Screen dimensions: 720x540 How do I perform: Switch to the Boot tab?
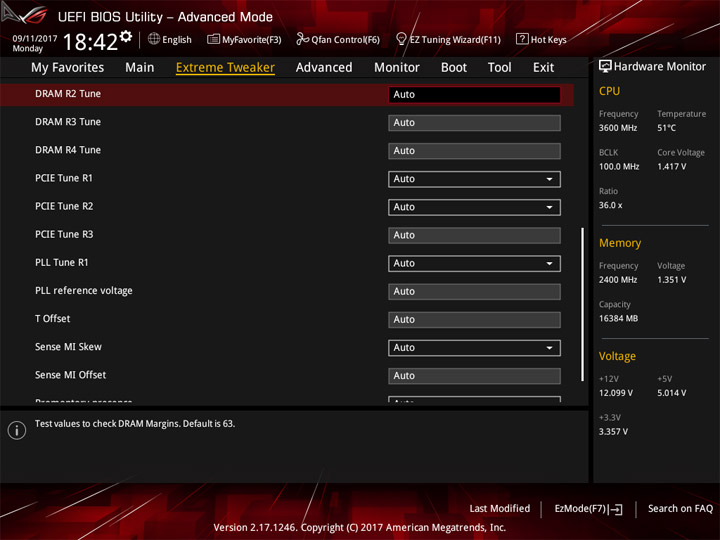pos(454,68)
